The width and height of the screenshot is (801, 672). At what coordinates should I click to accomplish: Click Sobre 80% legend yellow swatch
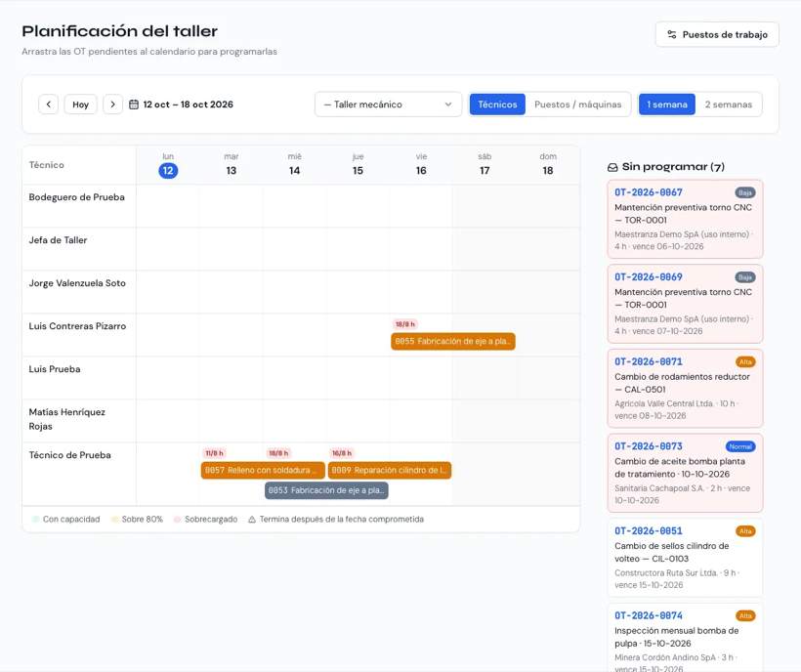[x=115, y=520]
